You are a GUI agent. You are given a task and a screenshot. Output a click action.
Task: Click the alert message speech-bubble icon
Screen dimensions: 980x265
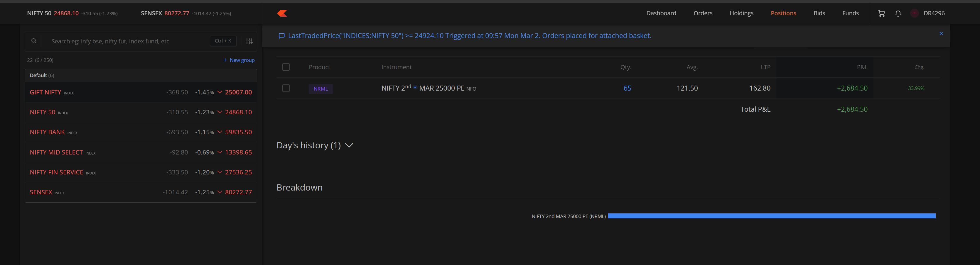tap(281, 36)
